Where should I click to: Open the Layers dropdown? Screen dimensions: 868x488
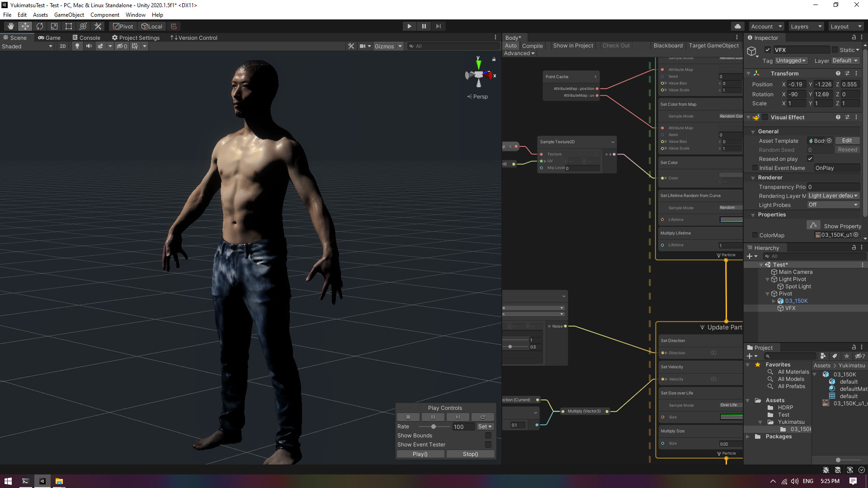tap(806, 26)
